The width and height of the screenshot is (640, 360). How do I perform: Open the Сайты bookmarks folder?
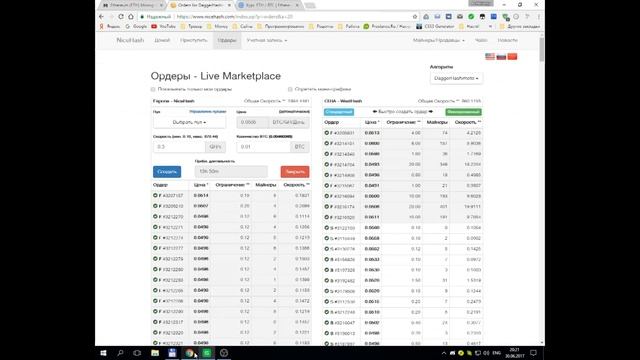[x=242, y=26]
